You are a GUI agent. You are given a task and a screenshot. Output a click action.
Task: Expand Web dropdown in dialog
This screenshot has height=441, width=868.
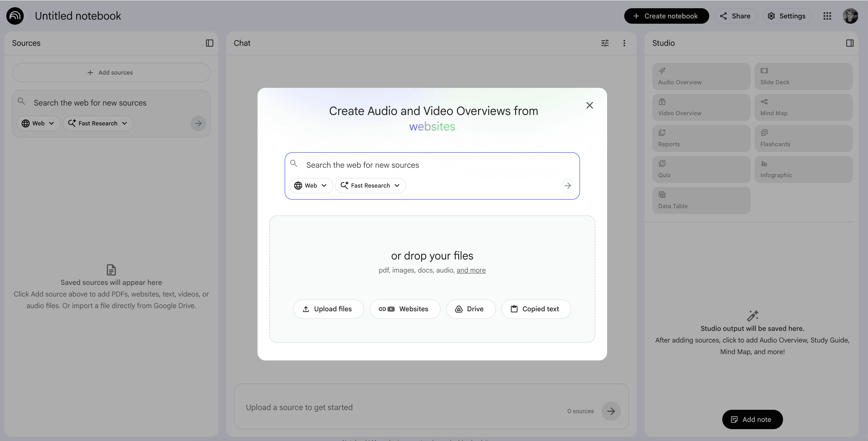pyautogui.click(x=310, y=186)
